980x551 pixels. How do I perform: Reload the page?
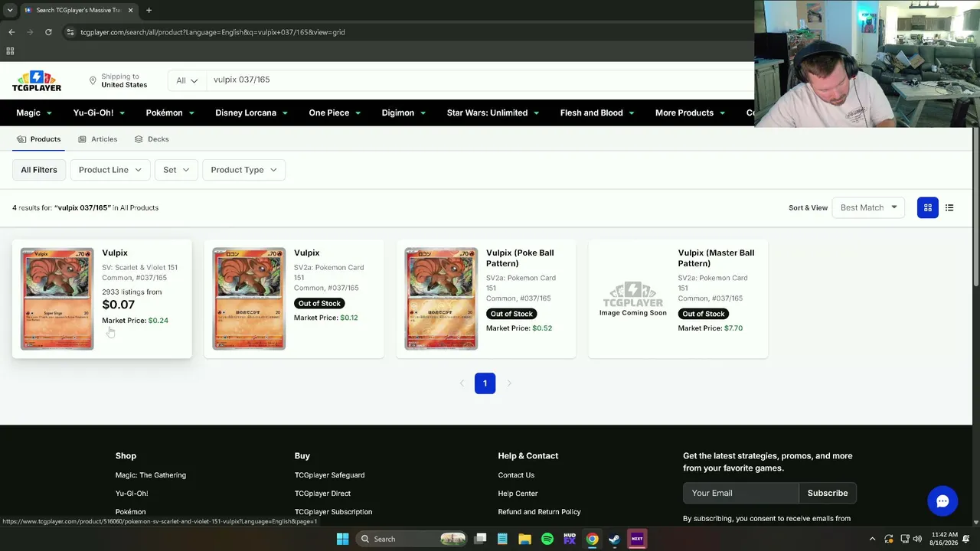pos(48,32)
